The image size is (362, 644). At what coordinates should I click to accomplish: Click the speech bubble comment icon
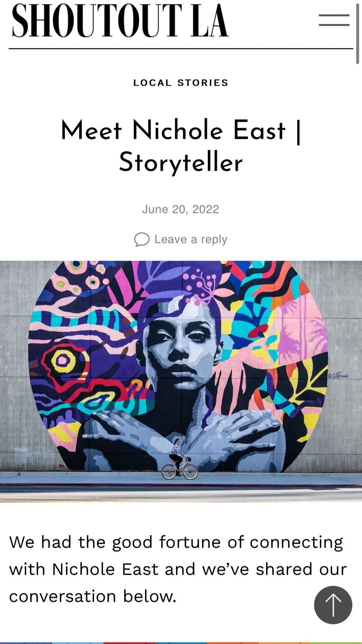pyautogui.click(x=142, y=239)
